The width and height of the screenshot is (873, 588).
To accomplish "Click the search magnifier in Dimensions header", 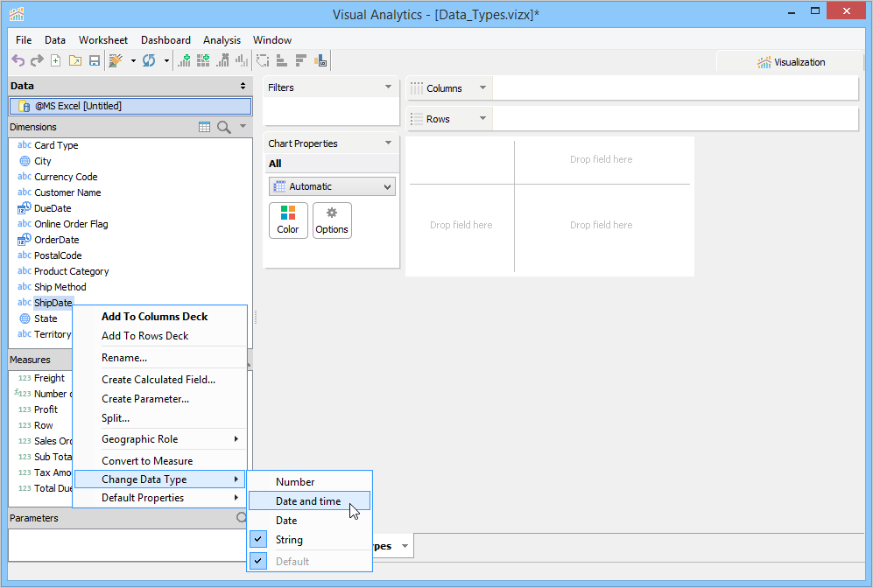I will (224, 127).
